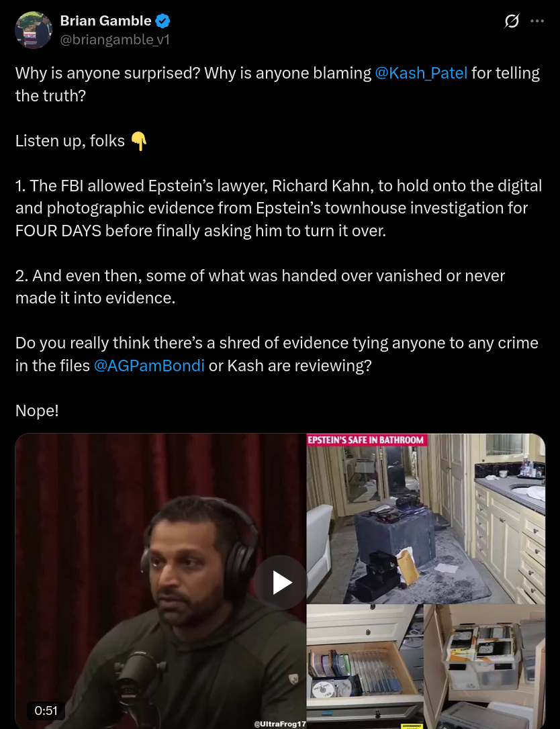The image size is (560, 729).
Task: Open the @AGPamBondi mention link
Action: 149,365
